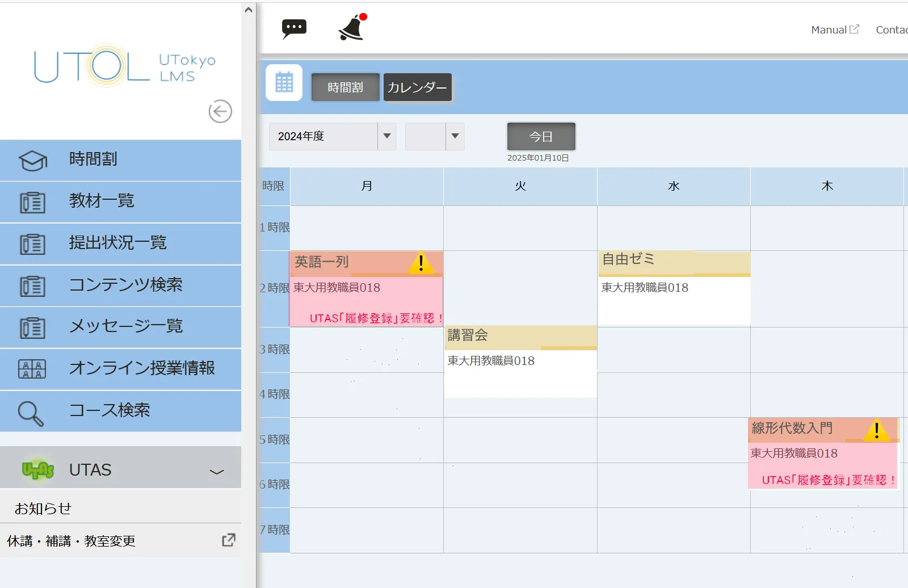Click the blue calendar grid icon
The width and height of the screenshot is (908, 588).
pyautogui.click(x=284, y=83)
